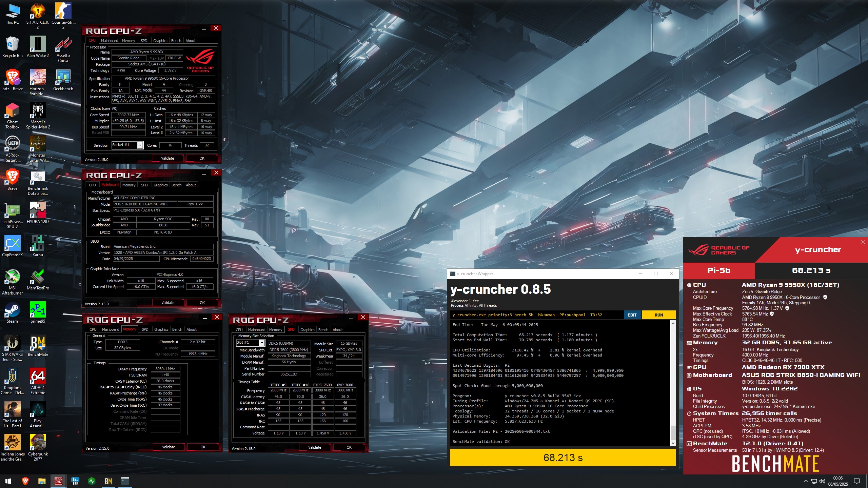Select the Kingdom Come Deliverance desktop icon
Image resolution: width=868 pixels, height=488 pixels.
(x=12, y=381)
